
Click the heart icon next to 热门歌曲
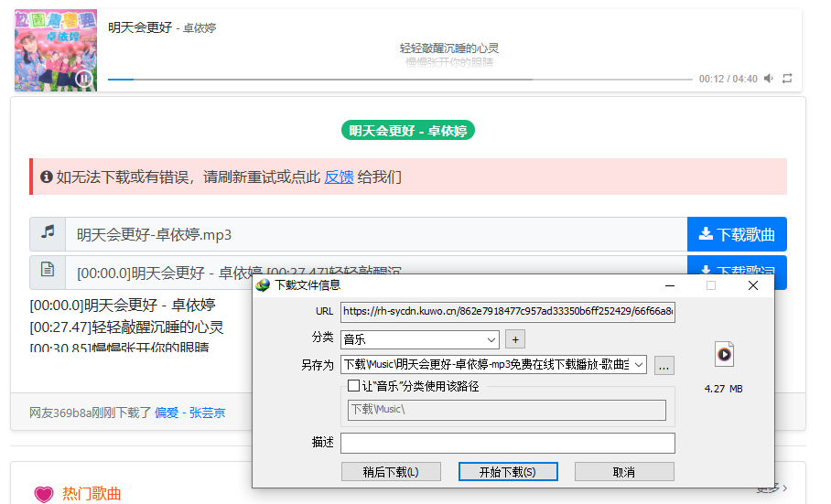44,494
